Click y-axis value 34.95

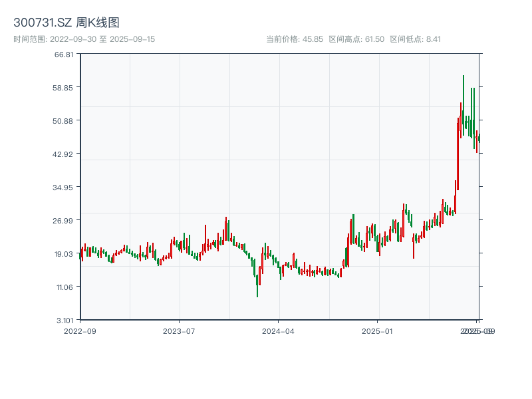click(63, 188)
